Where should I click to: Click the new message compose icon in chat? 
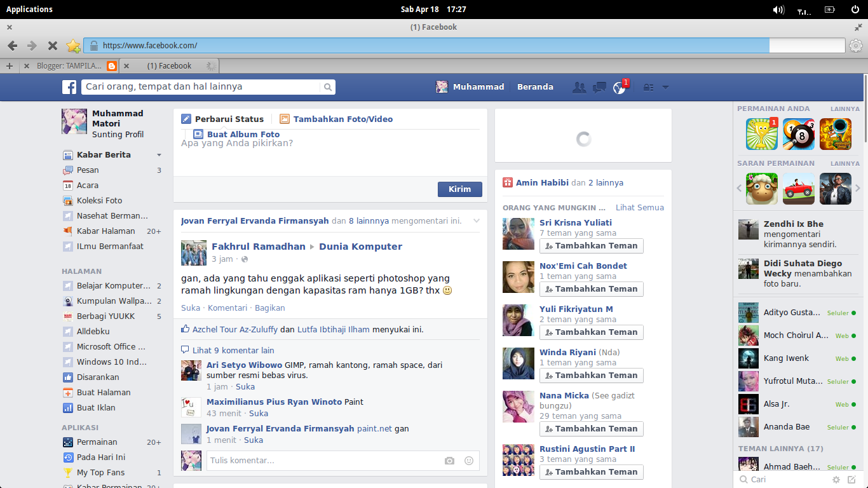(852, 480)
